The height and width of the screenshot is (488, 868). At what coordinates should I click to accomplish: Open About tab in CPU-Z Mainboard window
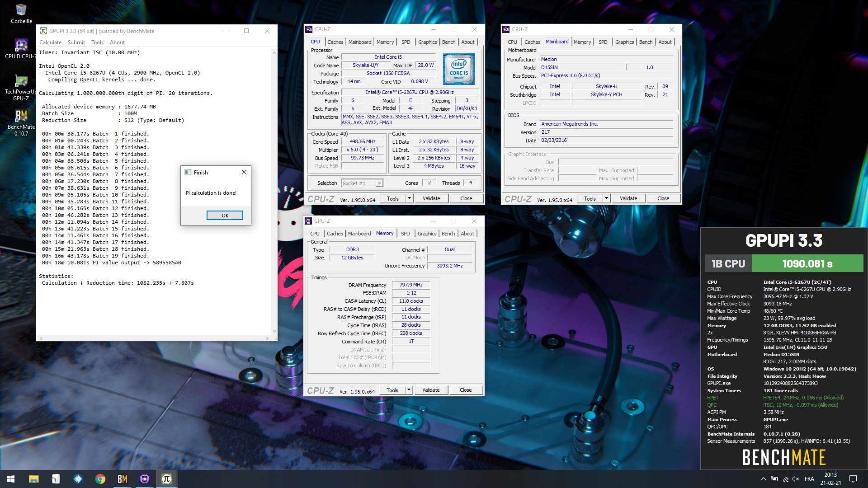point(665,42)
